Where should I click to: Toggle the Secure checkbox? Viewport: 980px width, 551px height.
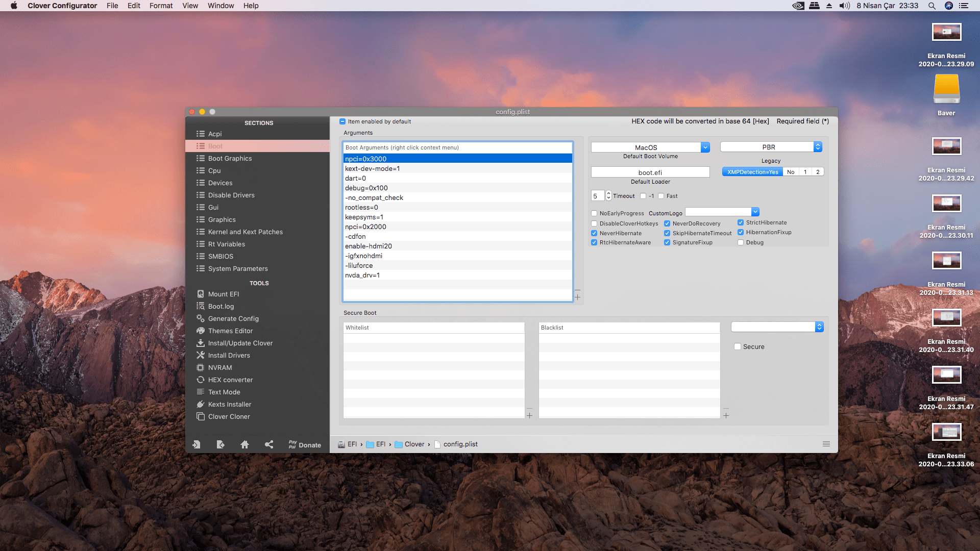click(x=738, y=346)
